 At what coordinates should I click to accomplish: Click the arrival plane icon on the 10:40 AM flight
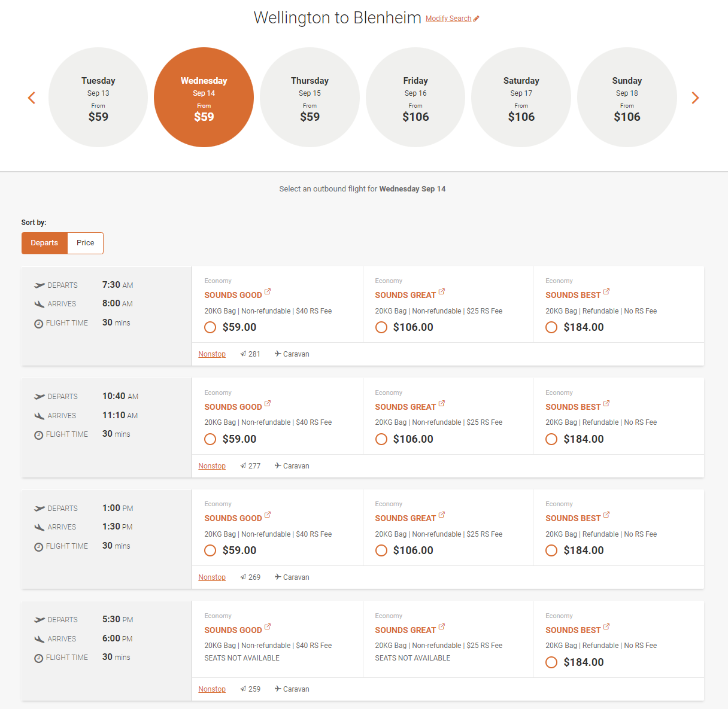point(38,415)
